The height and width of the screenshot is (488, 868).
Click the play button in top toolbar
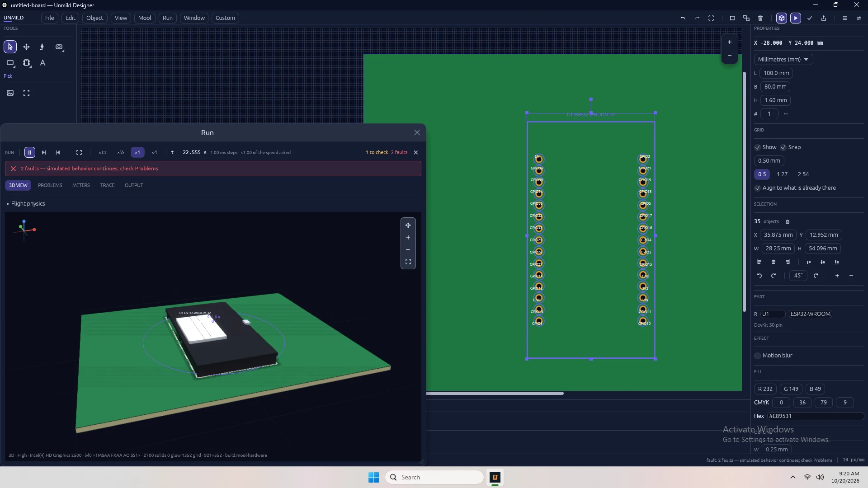point(796,18)
